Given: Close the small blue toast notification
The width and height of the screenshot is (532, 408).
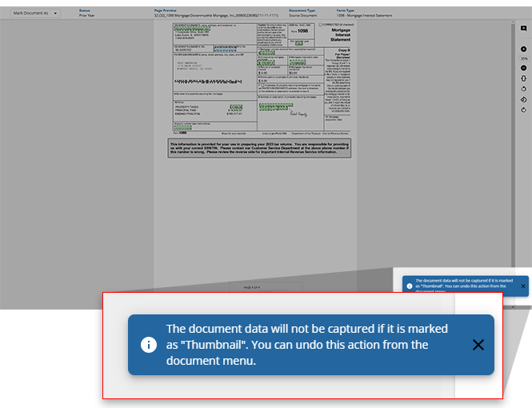Looking at the screenshot, I should (x=523, y=286).
